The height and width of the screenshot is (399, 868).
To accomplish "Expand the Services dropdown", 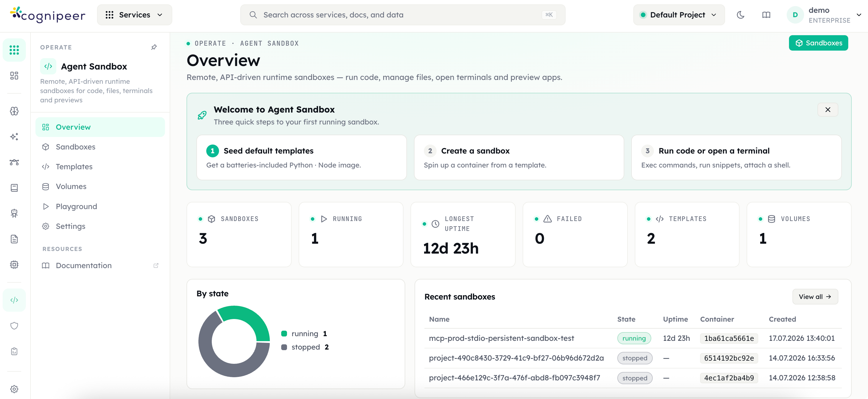I will pyautogui.click(x=134, y=15).
